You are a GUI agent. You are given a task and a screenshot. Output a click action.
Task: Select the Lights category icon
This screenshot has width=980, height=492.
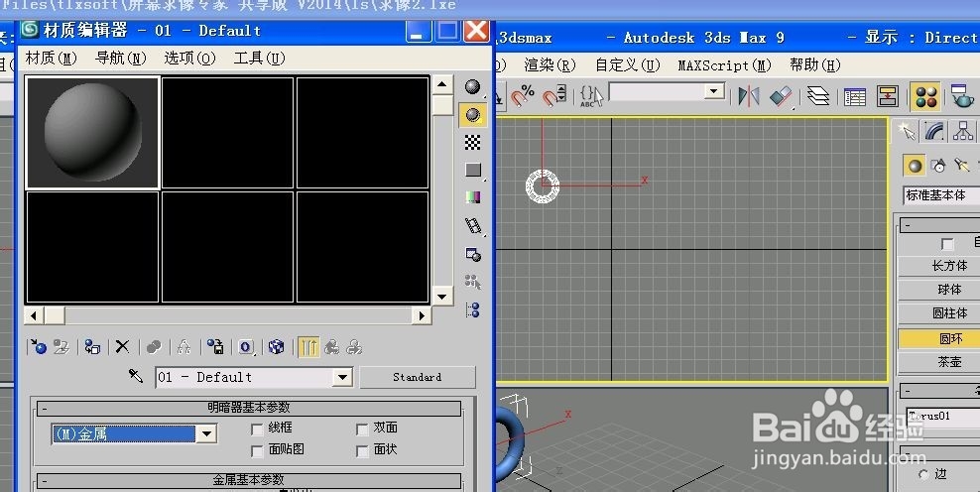point(962,166)
